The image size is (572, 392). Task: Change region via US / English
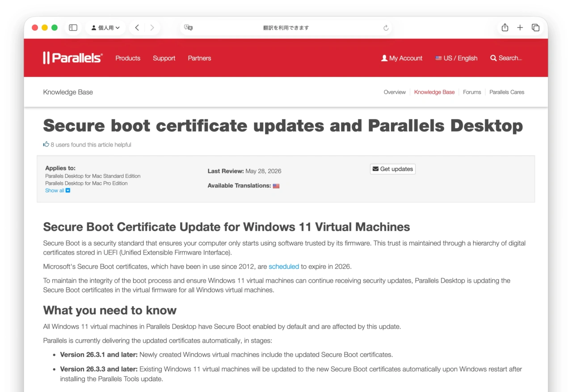click(x=456, y=58)
